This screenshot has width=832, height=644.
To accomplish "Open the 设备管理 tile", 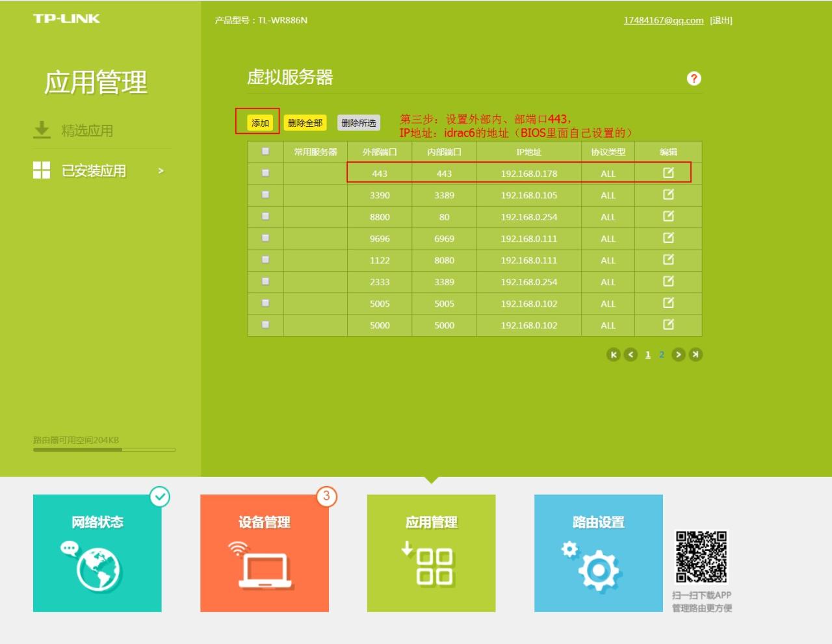I will click(x=265, y=553).
